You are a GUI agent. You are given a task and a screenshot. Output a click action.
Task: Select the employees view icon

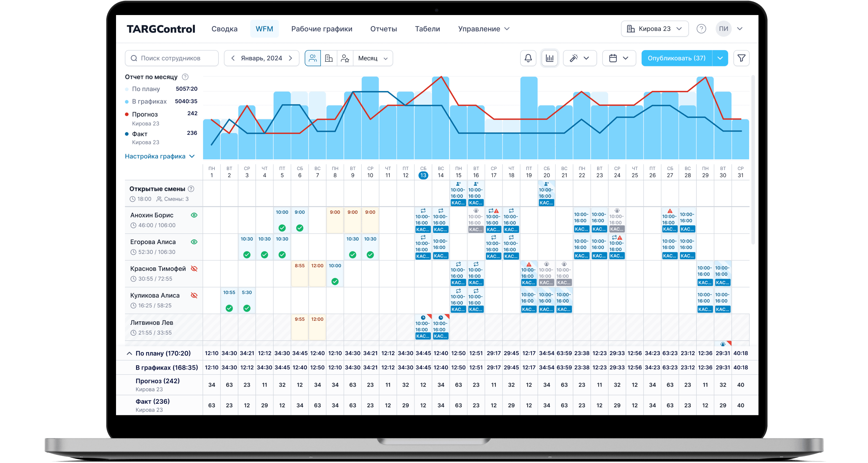coord(313,58)
